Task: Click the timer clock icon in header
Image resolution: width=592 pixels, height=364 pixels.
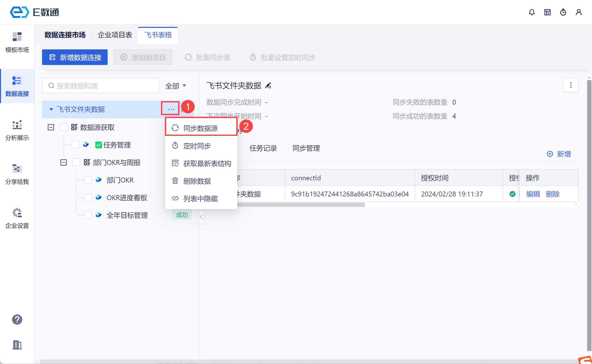Action: pyautogui.click(x=563, y=12)
